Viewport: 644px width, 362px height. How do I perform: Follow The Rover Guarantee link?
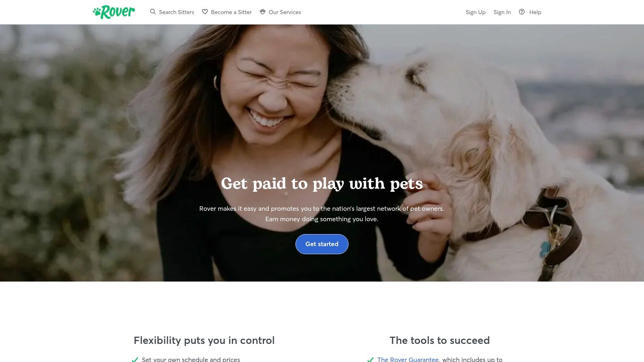point(408,360)
